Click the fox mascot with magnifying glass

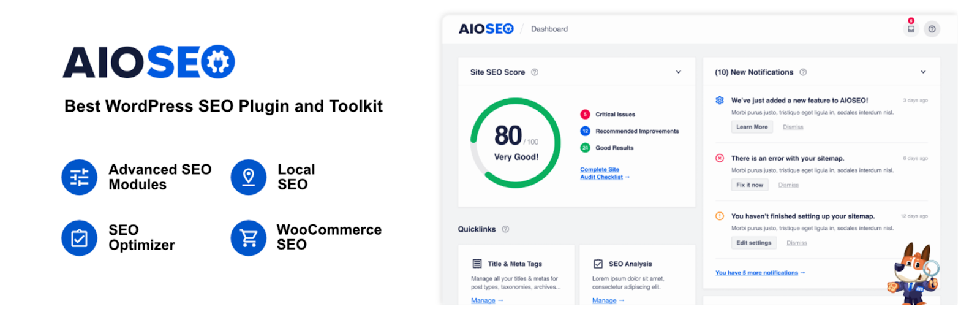click(x=913, y=273)
